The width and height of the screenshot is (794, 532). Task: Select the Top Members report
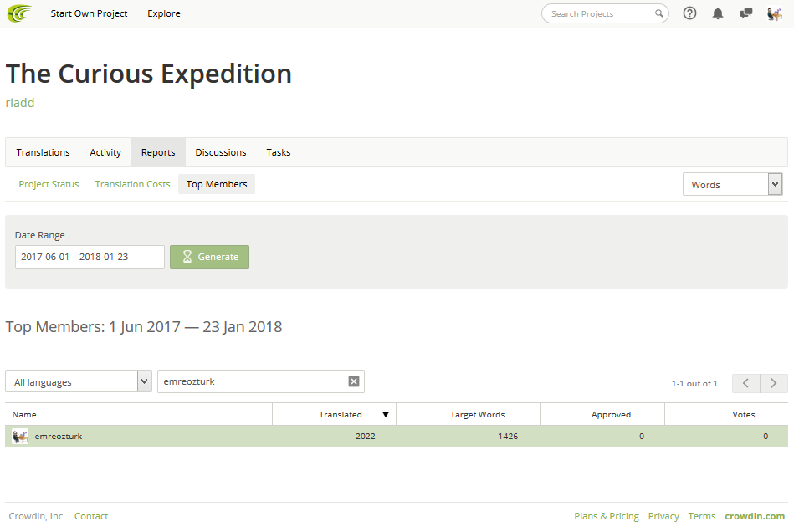pyautogui.click(x=217, y=184)
